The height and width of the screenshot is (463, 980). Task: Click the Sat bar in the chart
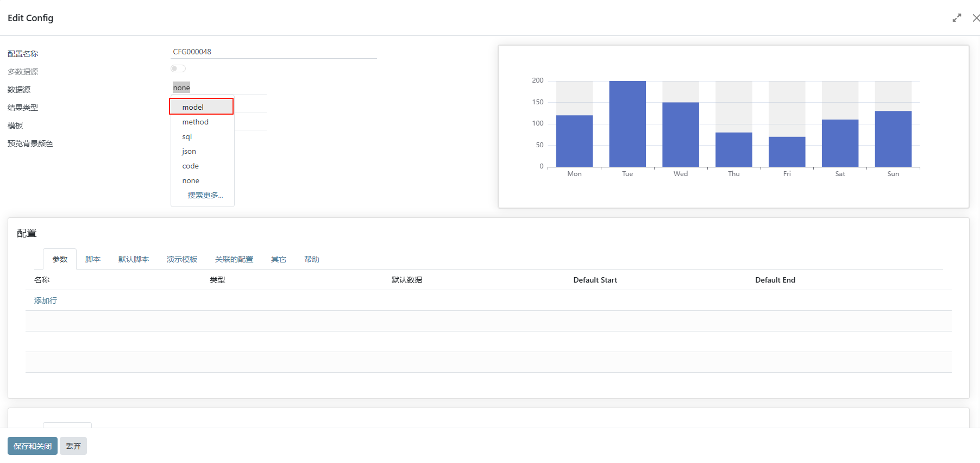point(840,143)
